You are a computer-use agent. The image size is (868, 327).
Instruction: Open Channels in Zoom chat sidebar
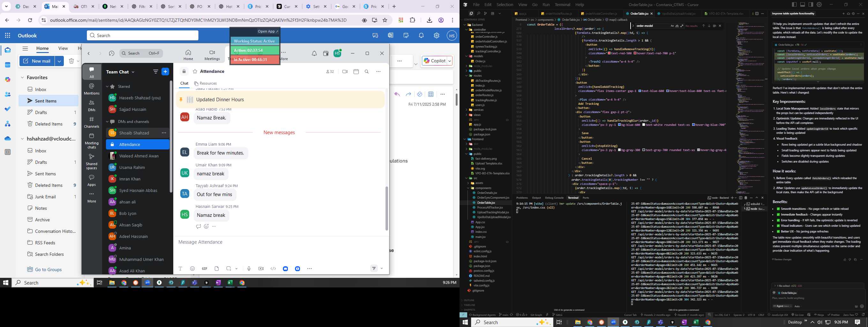[x=91, y=122]
